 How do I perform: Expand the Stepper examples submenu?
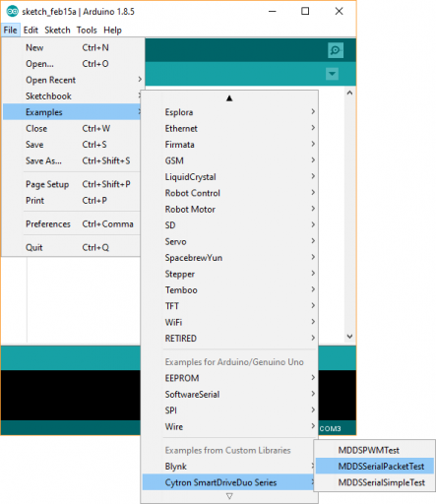pos(229,274)
